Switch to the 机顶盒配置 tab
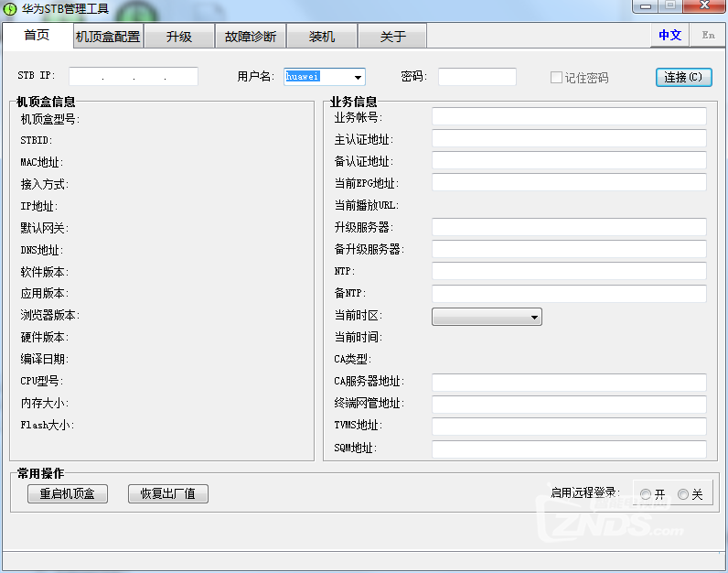Image resolution: width=728 pixels, height=573 pixels. (108, 37)
